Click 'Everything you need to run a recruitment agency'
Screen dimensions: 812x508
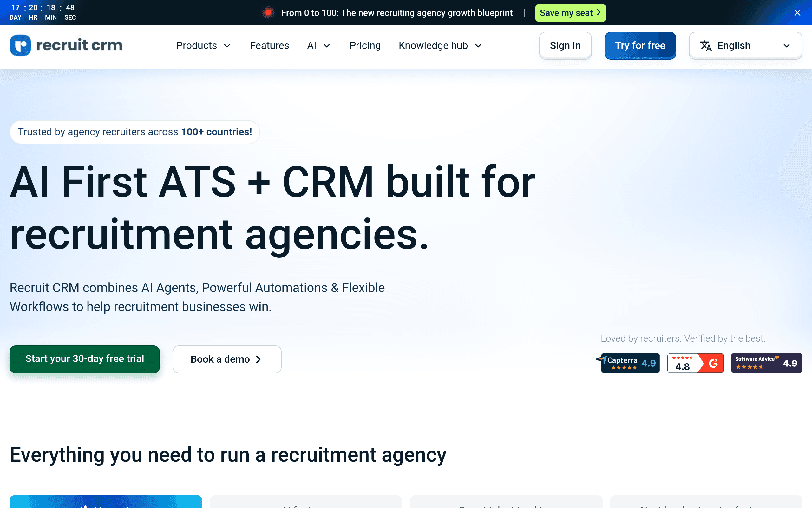(x=228, y=455)
